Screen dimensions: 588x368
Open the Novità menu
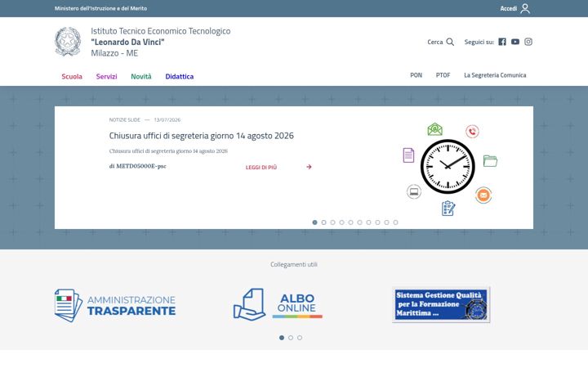[141, 76]
